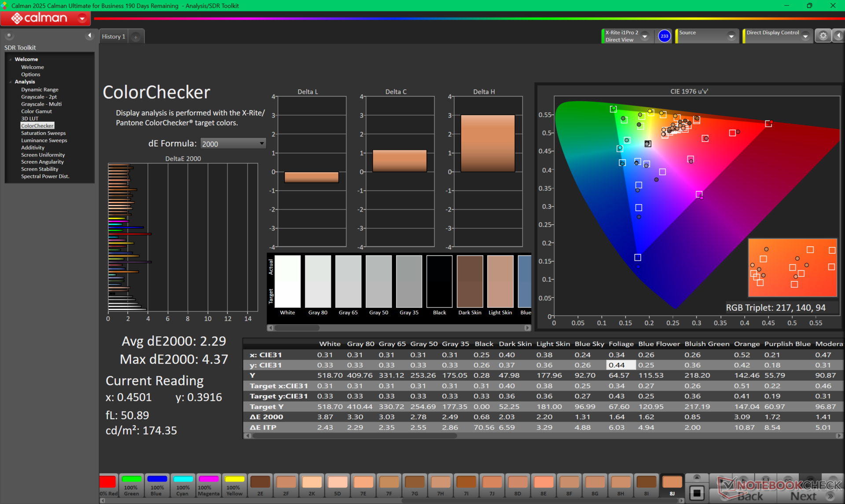The image size is (845, 504).
Task: Switch to the History 1 tab
Action: 114,37
